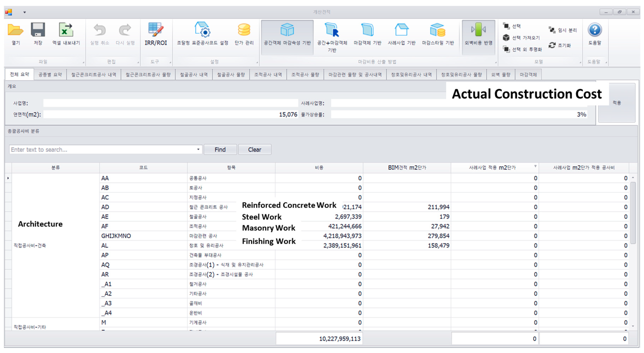644x353 pixels.
Task: Click the Find button
Action: [220, 150]
